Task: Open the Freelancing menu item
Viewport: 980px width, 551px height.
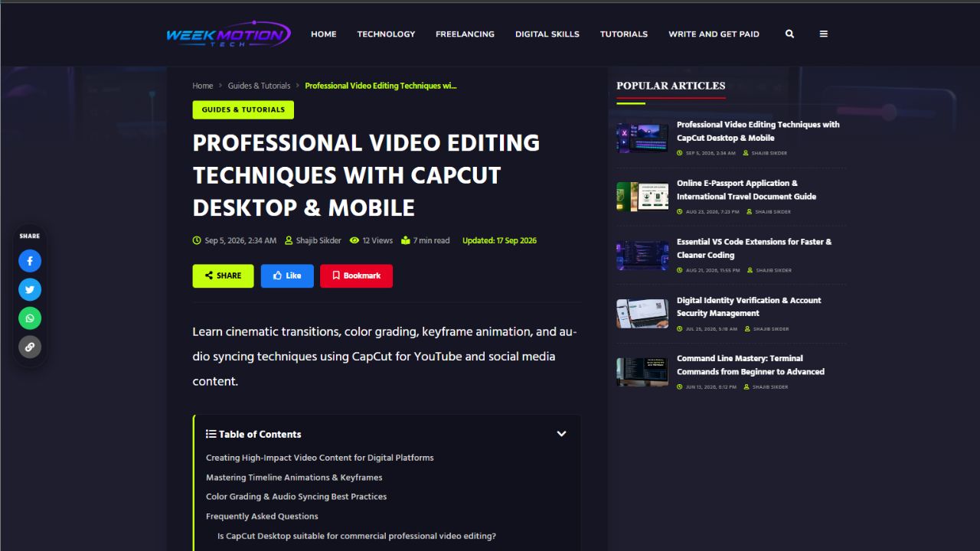Action: [x=465, y=34]
